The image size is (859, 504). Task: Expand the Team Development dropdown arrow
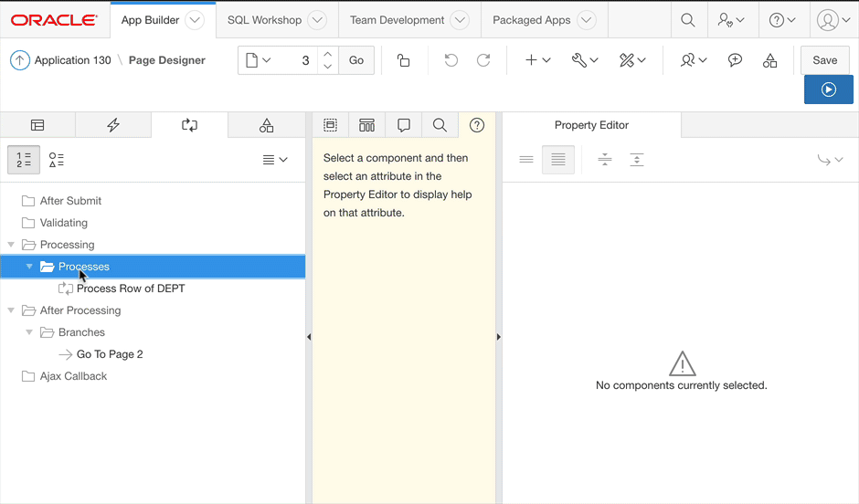click(460, 20)
